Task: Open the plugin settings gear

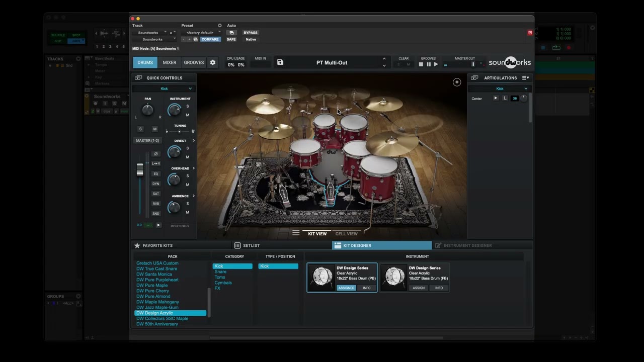Action: pos(213,63)
